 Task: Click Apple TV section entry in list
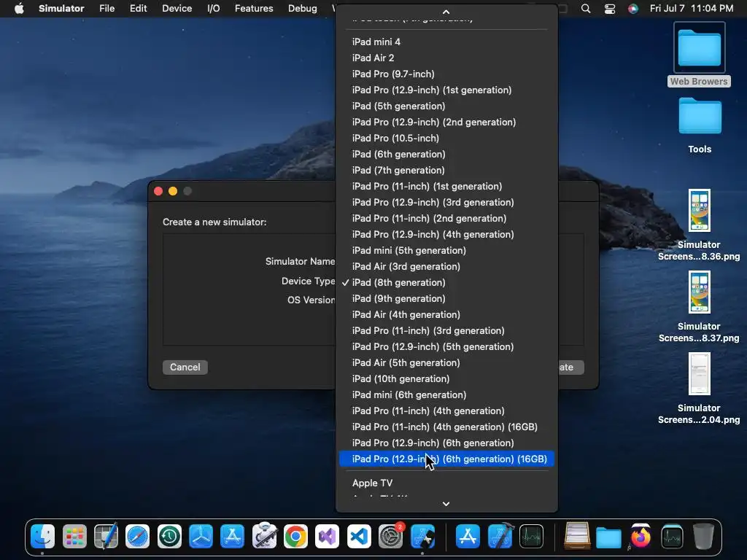pyautogui.click(x=446, y=483)
